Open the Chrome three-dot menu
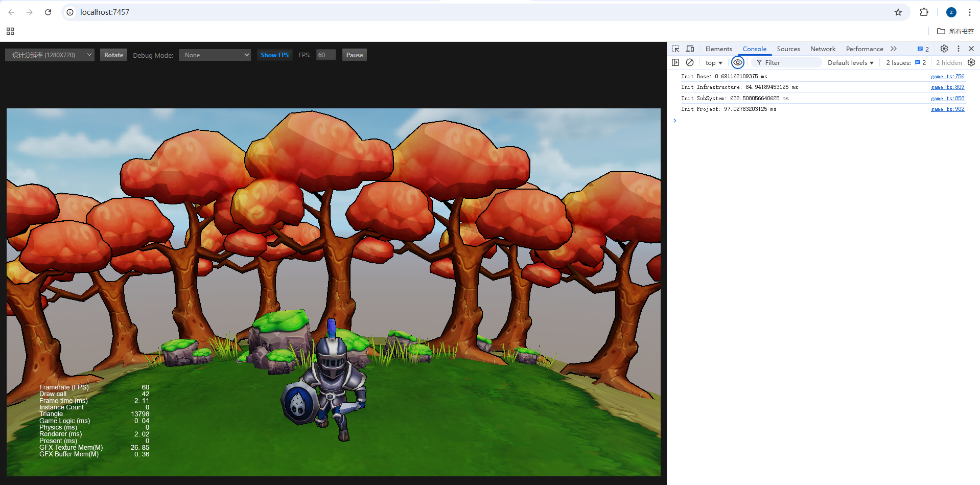Viewport: 980px width, 485px height. pyautogui.click(x=969, y=12)
